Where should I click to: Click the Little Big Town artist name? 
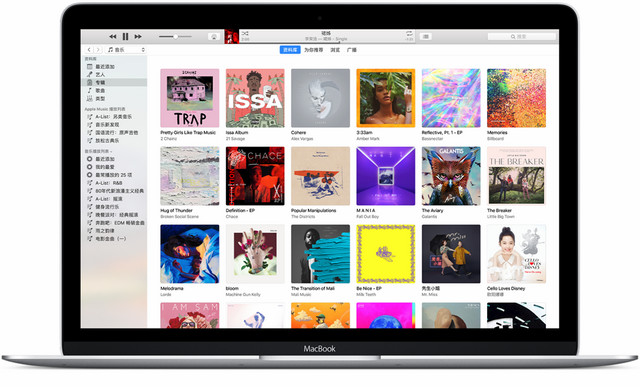(500, 217)
